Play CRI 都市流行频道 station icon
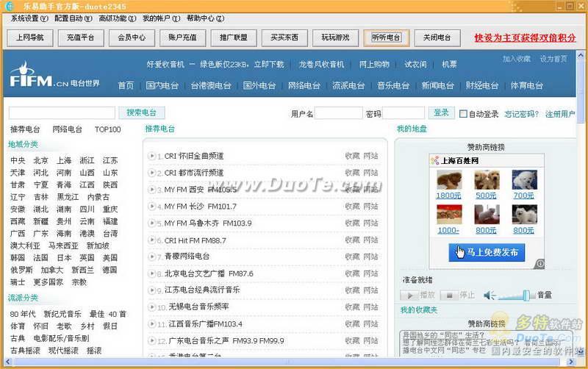588x369 pixels. (152, 173)
